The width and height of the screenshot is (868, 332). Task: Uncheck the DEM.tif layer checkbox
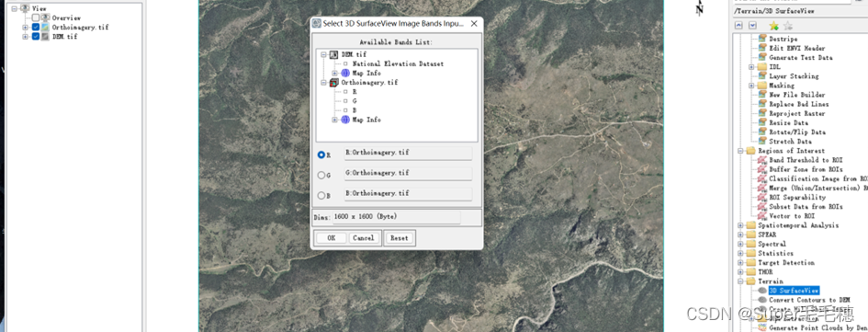(36, 37)
